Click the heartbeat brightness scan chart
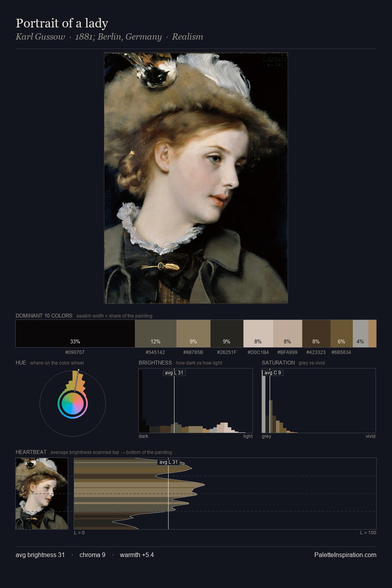The image size is (392, 588). (x=225, y=494)
